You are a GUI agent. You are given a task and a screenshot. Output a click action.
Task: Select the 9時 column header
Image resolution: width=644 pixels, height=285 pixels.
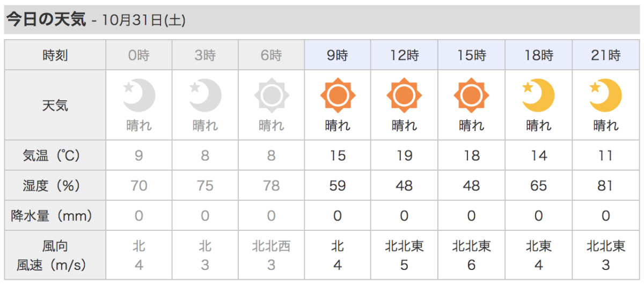338,55
